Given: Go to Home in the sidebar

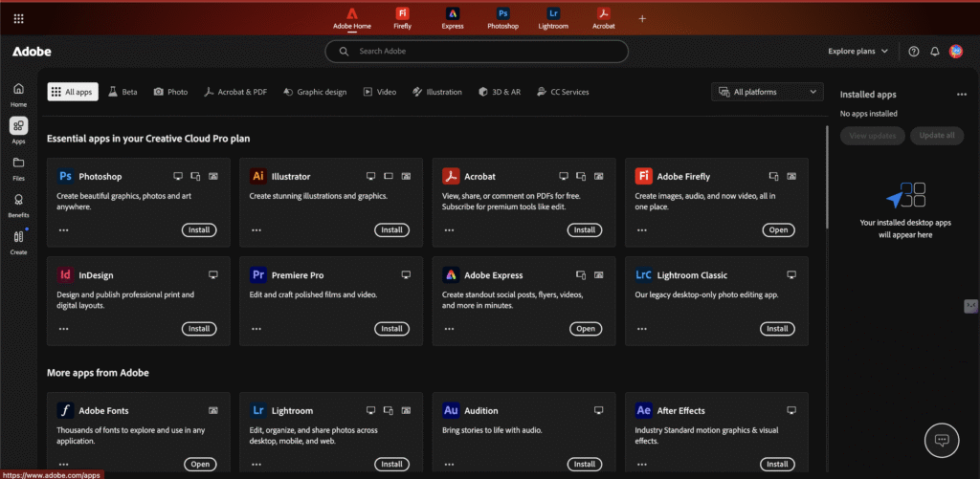Looking at the screenshot, I should 19,95.
